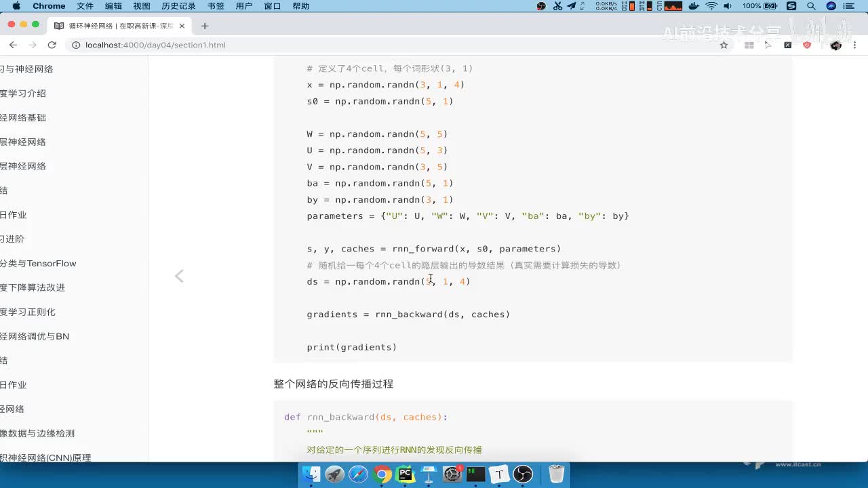Open the Apple menu
The height and width of the screenshot is (488, 868).
click(16, 6)
